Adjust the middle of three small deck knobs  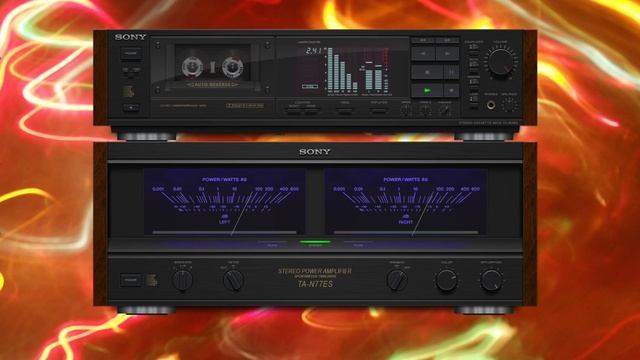point(425,109)
